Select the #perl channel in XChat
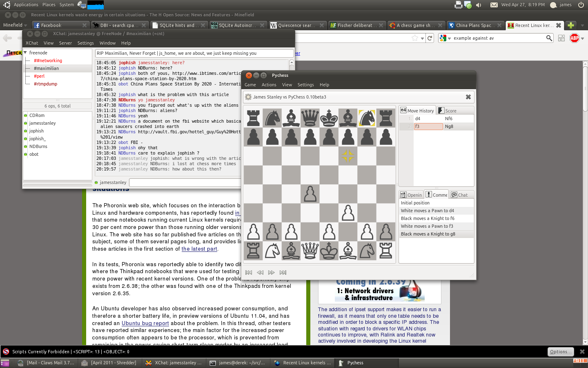Viewport: 588px width, 368px height. click(39, 76)
